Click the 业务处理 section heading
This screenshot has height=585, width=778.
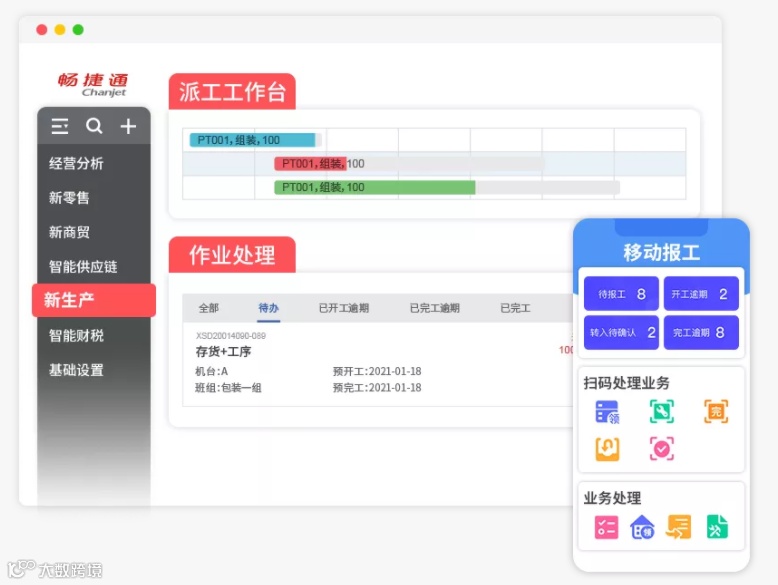coord(612,498)
